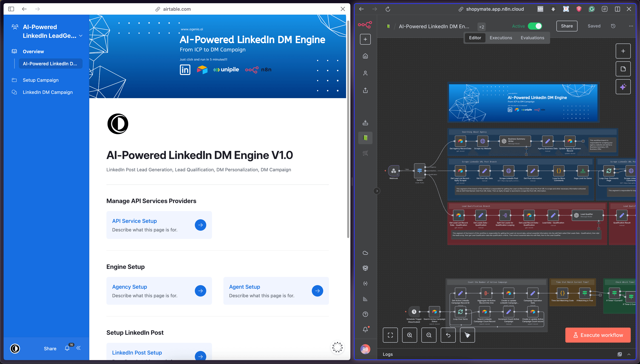The width and height of the screenshot is (640, 364).
Task: Click the Webhook node on canvas
Action: [x=393, y=171]
